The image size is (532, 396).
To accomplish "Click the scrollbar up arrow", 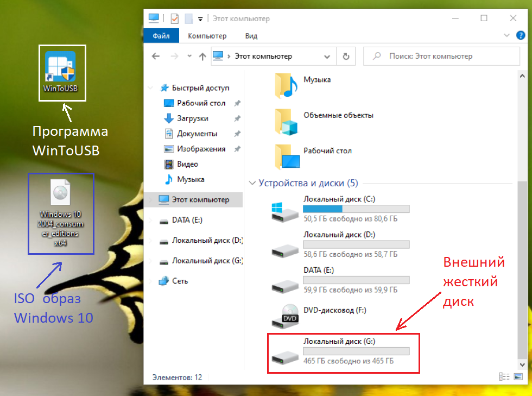I will [522, 76].
